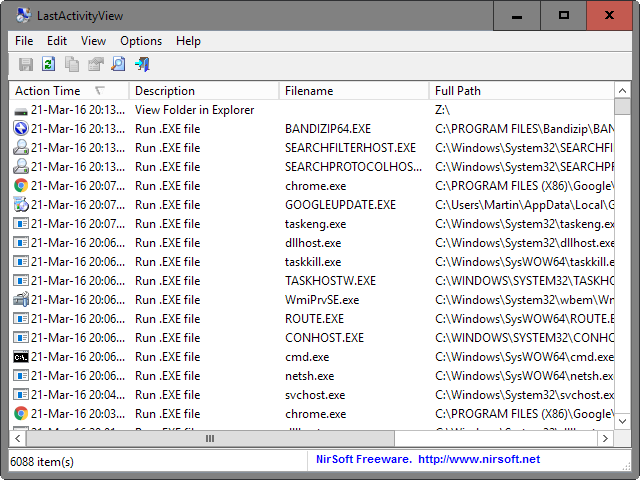The width and height of the screenshot is (640, 480).
Task: Click the TASKHOSTW.EXE row icon
Action: (20, 280)
